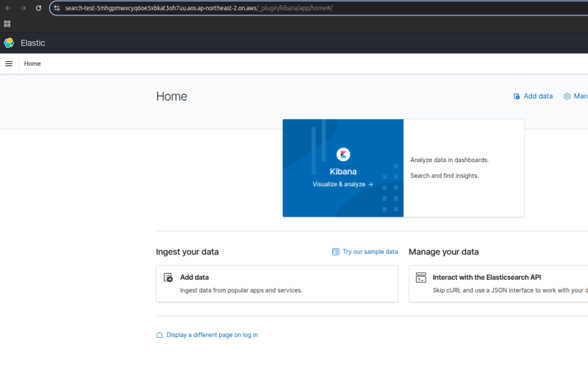Go forward using the browser forward arrow

tap(23, 8)
